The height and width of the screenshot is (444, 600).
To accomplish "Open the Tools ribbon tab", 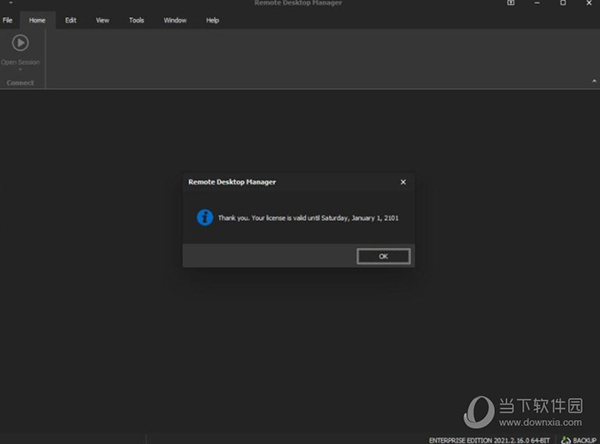I will [x=136, y=20].
